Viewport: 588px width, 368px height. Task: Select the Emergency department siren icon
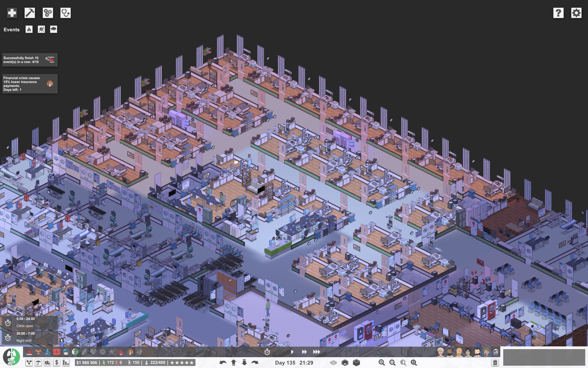click(x=29, y=352)
